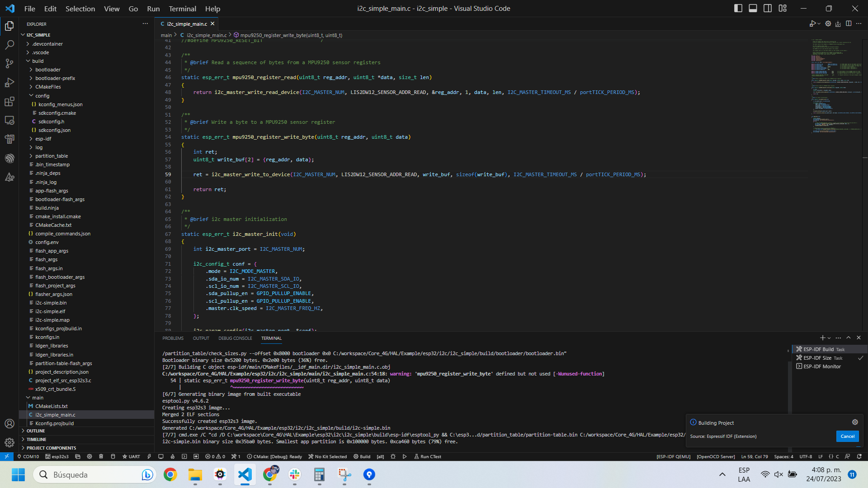Open the Source Control view

(x=9, y=64)
